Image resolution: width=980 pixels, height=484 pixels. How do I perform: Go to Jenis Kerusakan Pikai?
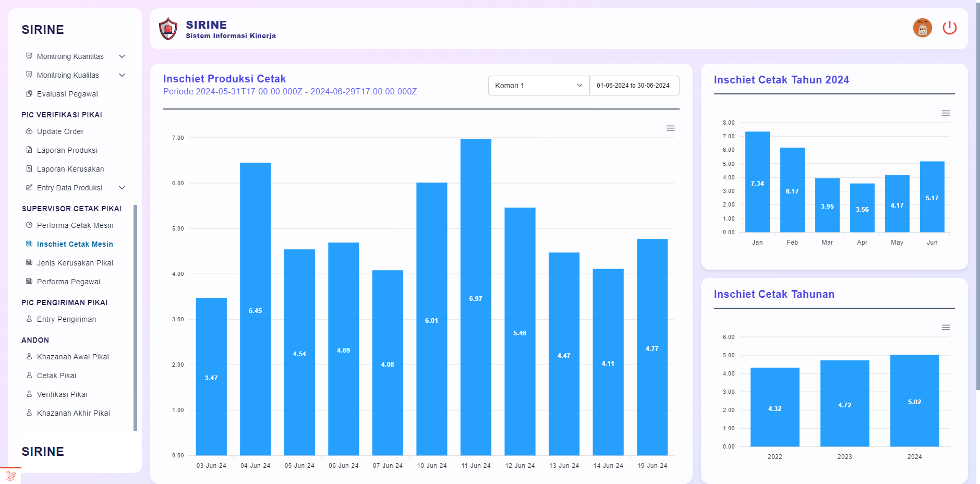(x=75, y=263)
